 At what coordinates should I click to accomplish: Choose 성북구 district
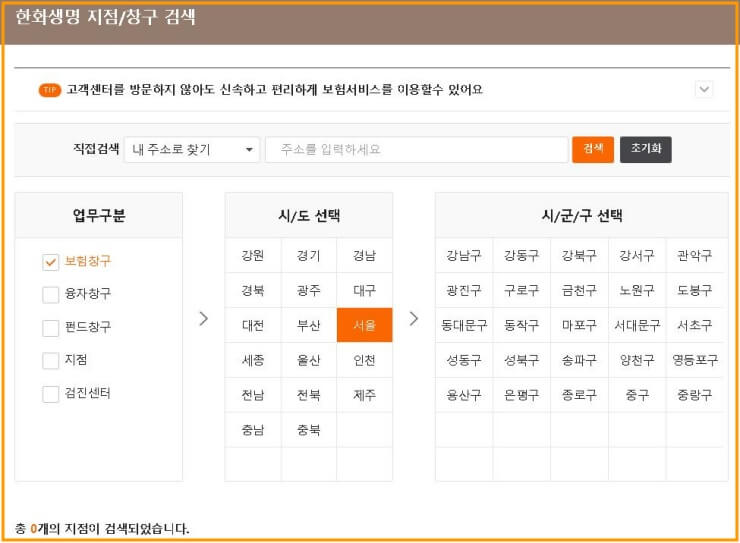click(x=521, y=360)
